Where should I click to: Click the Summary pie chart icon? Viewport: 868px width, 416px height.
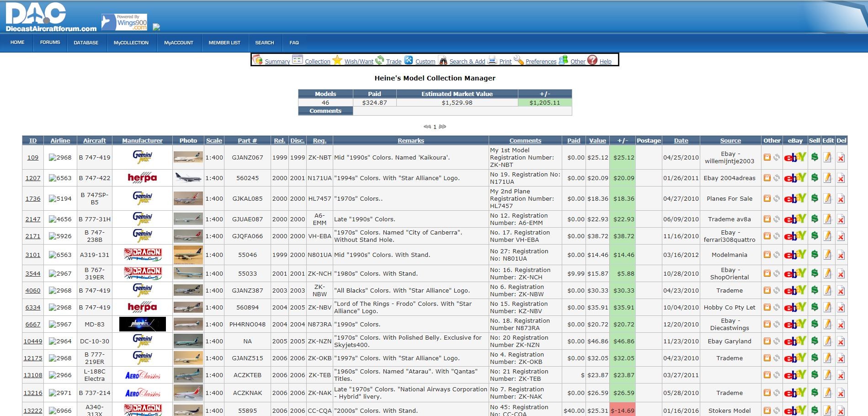click(257, 60)
